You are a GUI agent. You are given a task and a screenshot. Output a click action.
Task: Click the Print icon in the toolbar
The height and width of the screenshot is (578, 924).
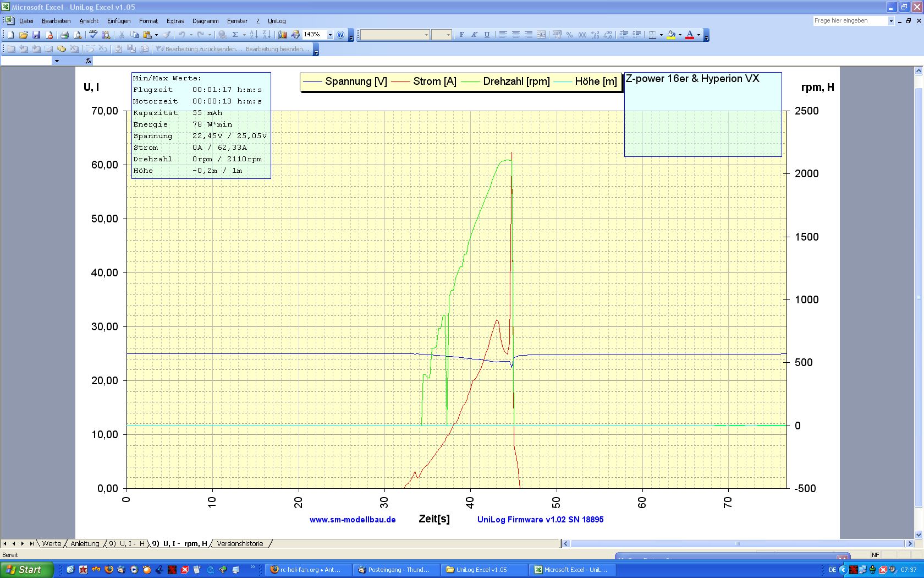[64, 35]
